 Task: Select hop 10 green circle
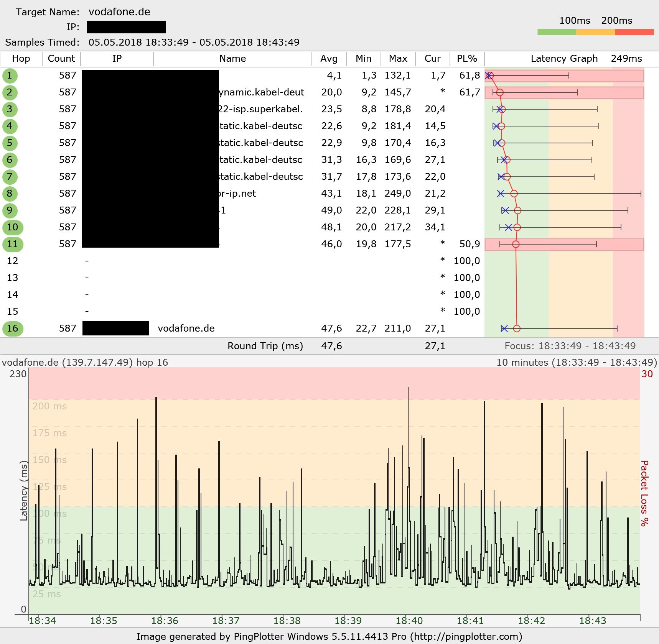[13, 227]
